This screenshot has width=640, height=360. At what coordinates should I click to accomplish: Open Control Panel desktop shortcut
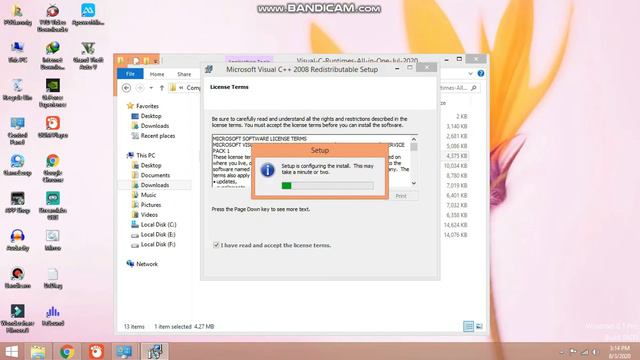point(17,131)
